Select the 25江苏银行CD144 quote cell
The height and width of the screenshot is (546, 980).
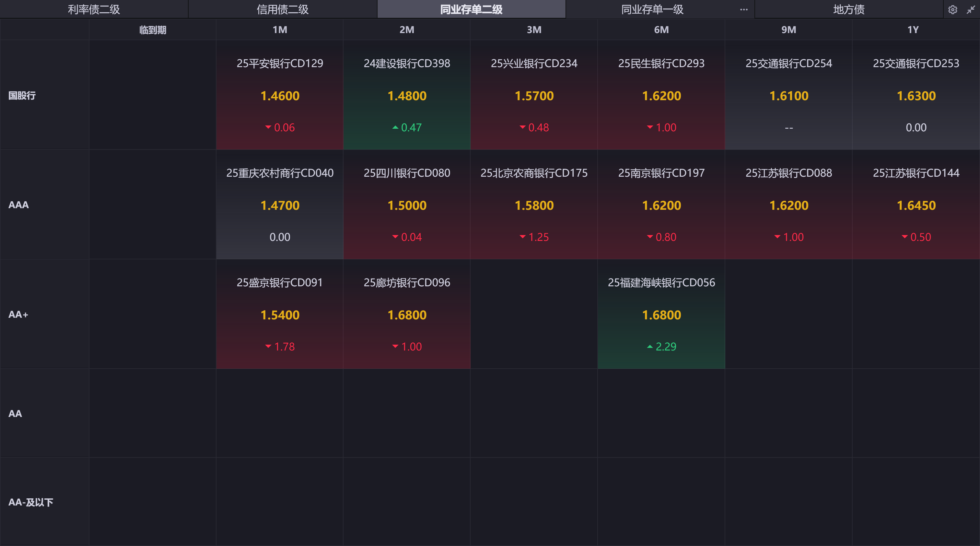[x=916, y=205]
